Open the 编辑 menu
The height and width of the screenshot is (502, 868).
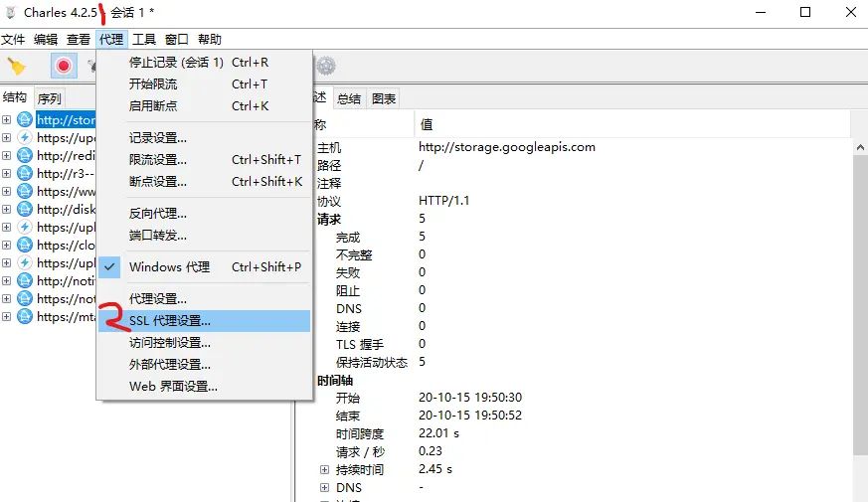[46, 40]
